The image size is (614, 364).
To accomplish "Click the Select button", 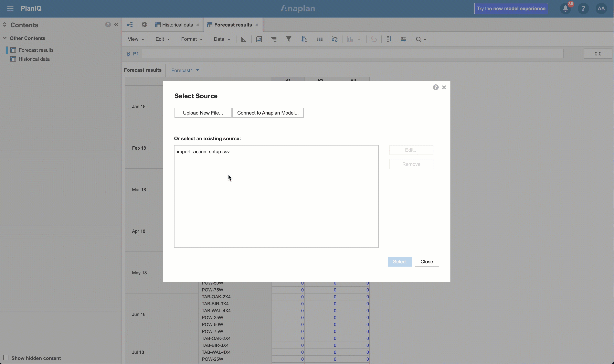I will point(400,262).
